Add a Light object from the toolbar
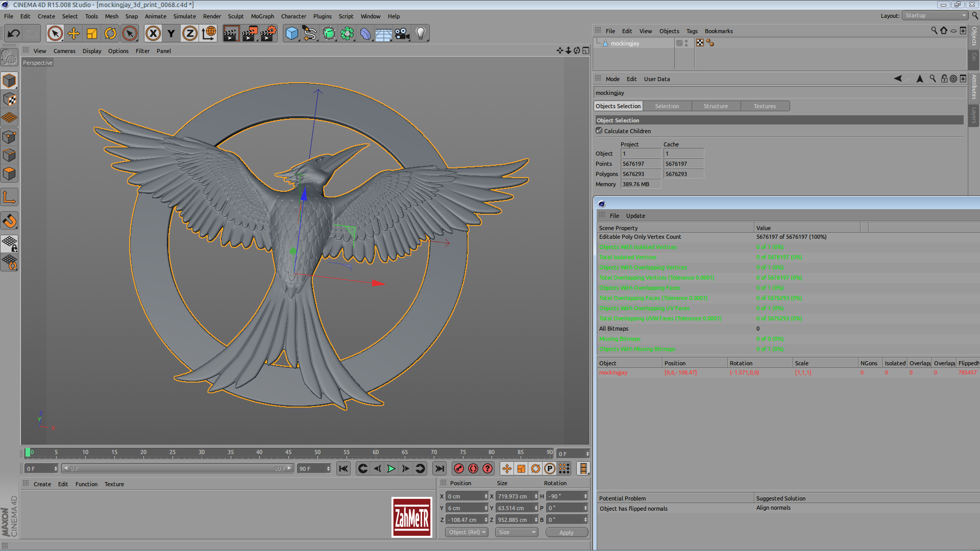The height and width of the screenshot is (551, 980). click(420, 33)
